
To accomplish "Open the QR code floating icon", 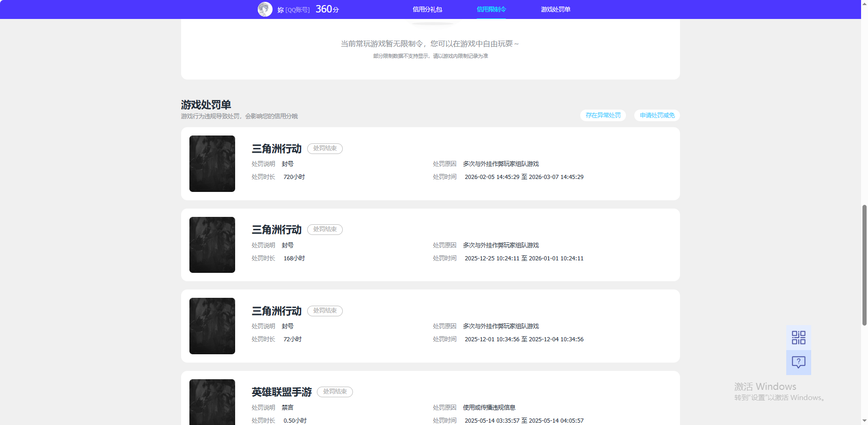I will click(x=799, y=338).
